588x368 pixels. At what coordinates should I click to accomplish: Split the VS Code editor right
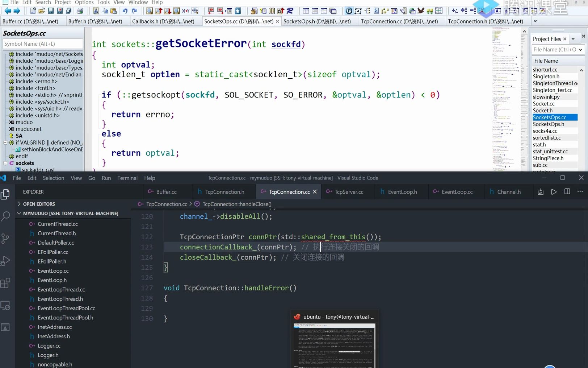tap(567, 192)
